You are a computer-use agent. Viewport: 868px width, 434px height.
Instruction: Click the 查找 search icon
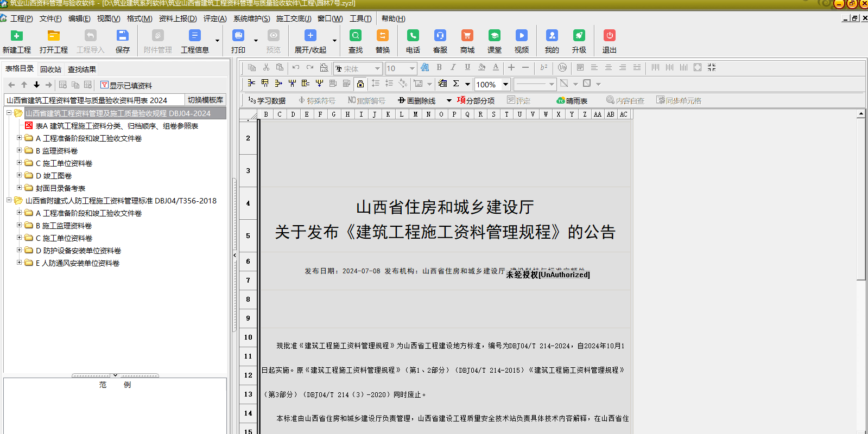point(355,36)
